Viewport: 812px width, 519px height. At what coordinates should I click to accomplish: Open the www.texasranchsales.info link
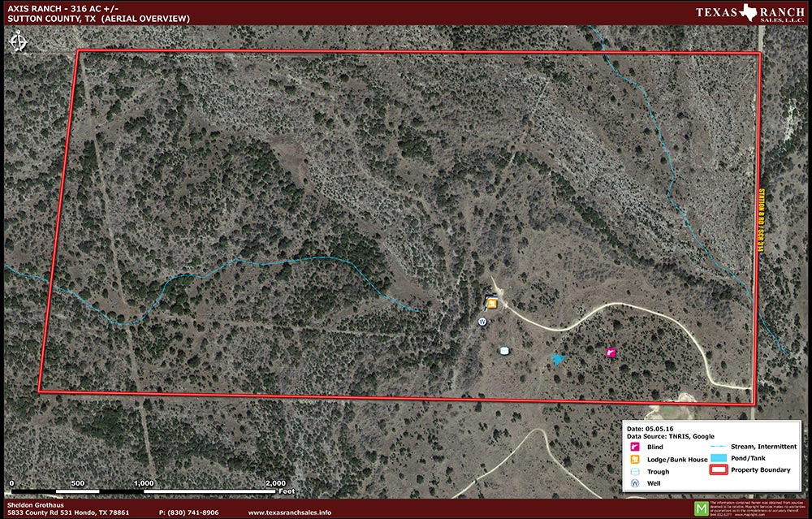pos(289,513)
